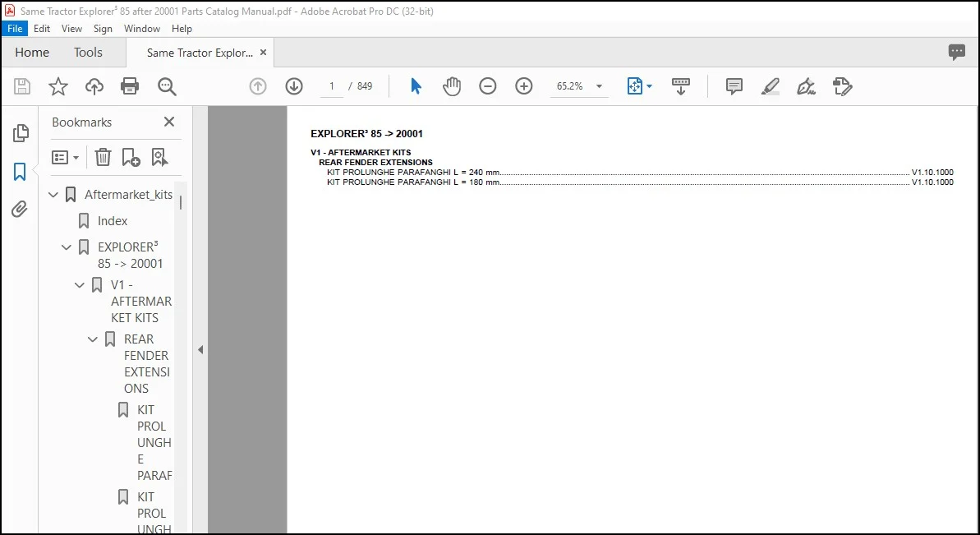Open the File menu
Screen dimensions: 980x535
point(14,29)
